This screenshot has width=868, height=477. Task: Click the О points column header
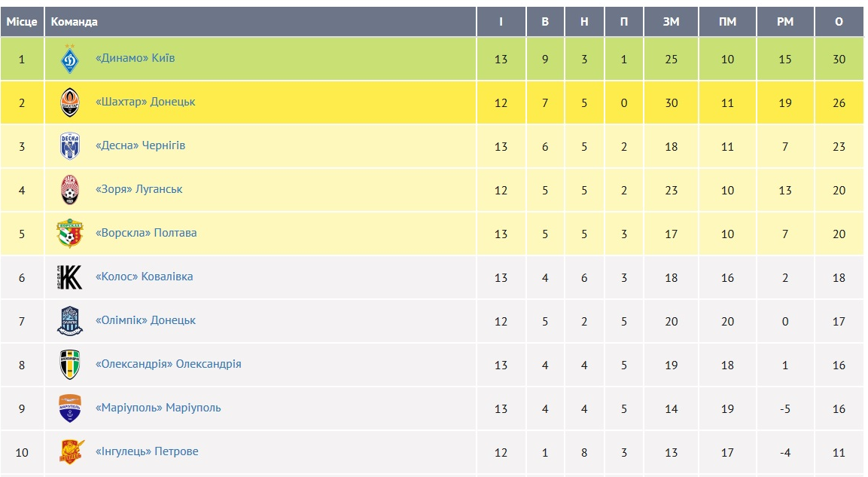coord(839,22)
